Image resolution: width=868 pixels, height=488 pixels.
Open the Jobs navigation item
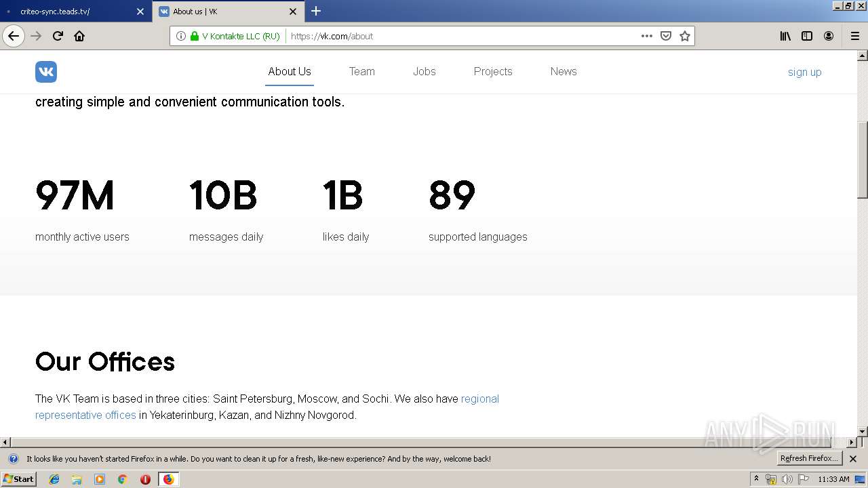[x=425, y=71]
